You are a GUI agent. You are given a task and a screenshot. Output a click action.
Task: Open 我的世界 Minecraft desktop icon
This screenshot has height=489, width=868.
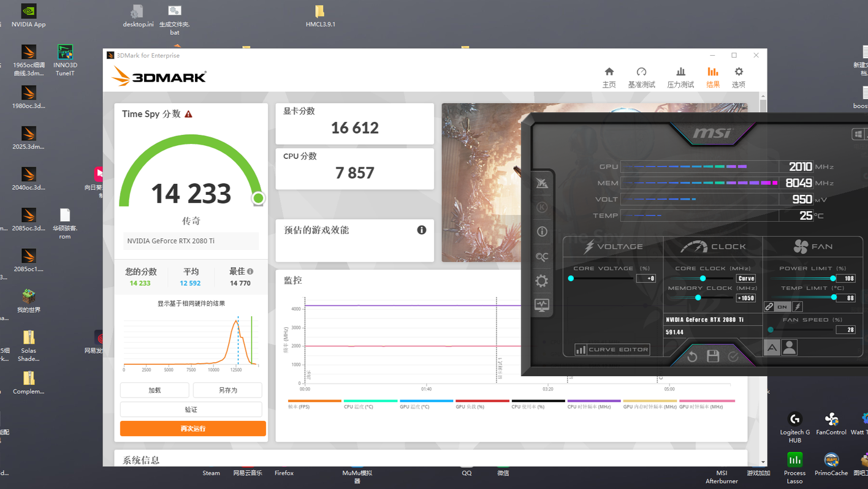pyautogui.click(x=28, y=301)
